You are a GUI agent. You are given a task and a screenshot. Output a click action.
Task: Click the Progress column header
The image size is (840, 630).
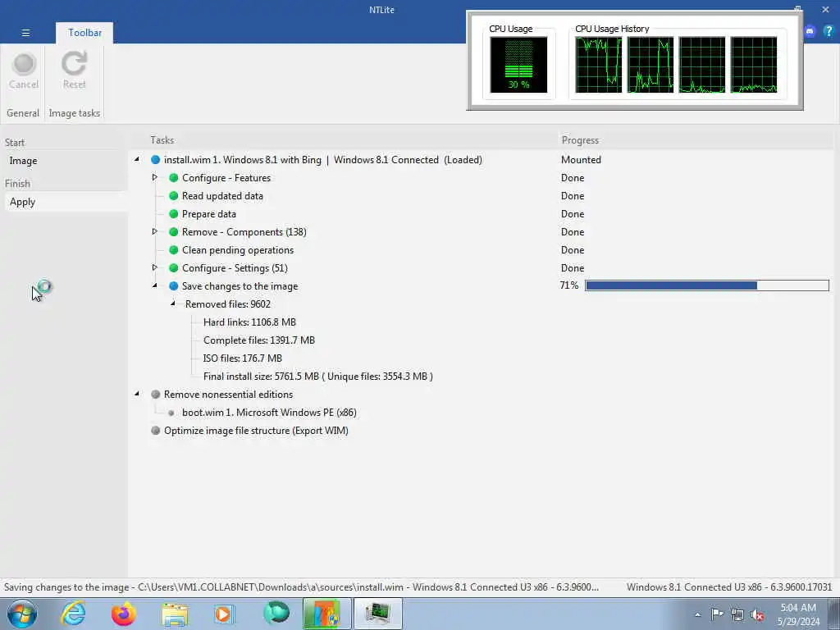(x=580, y=140)
